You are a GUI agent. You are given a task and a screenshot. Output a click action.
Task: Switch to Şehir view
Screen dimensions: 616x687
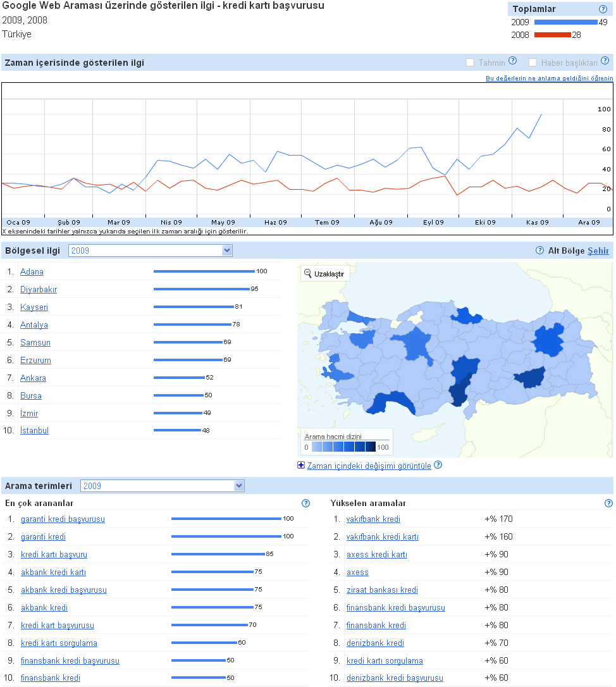pyautogui.click(x=598, y=251)
